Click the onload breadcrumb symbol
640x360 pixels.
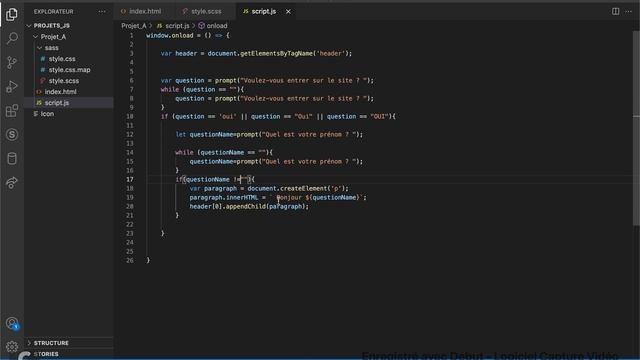[213, 26]
